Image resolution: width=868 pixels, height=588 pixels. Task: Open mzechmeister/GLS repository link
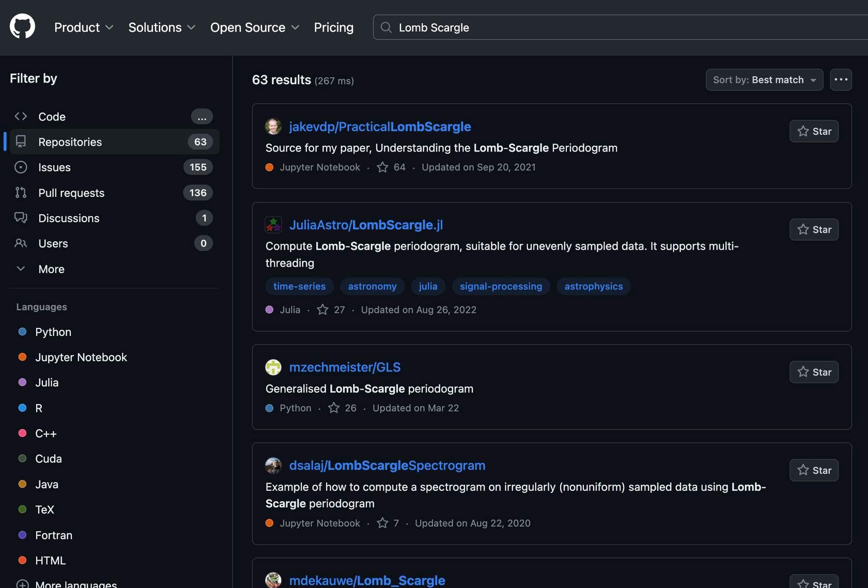click(345, 367)
